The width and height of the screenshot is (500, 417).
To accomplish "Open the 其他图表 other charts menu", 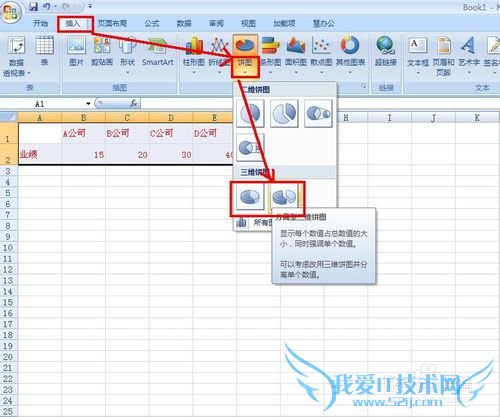I will pyautogui.click(x=350, y=55).
